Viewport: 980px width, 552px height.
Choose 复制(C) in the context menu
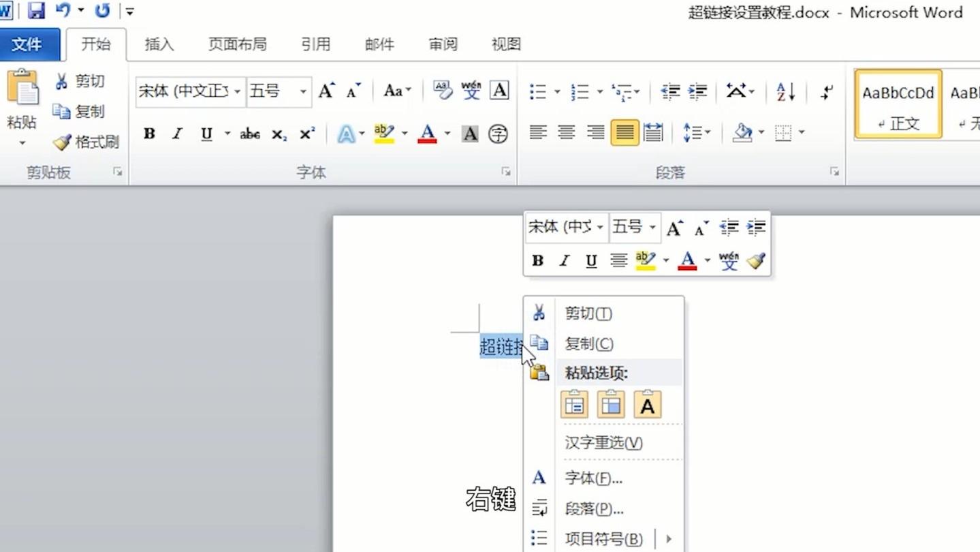604,344
